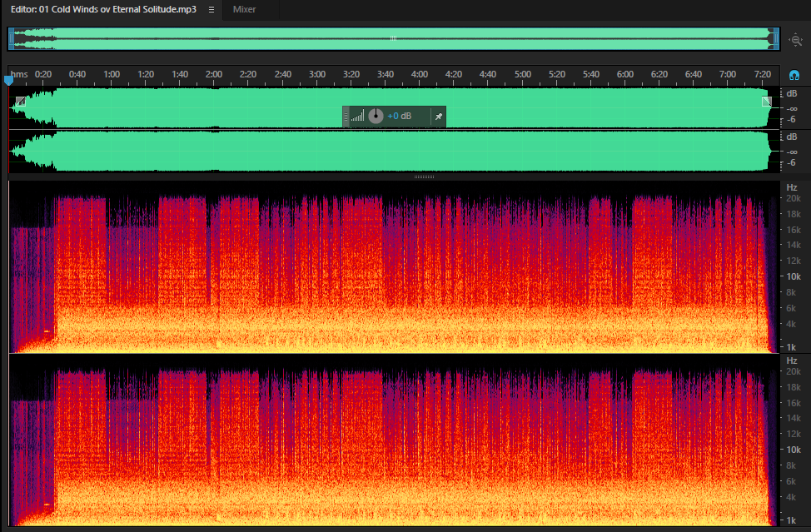Click 4k on the lower frequency scale

point(791,497)
